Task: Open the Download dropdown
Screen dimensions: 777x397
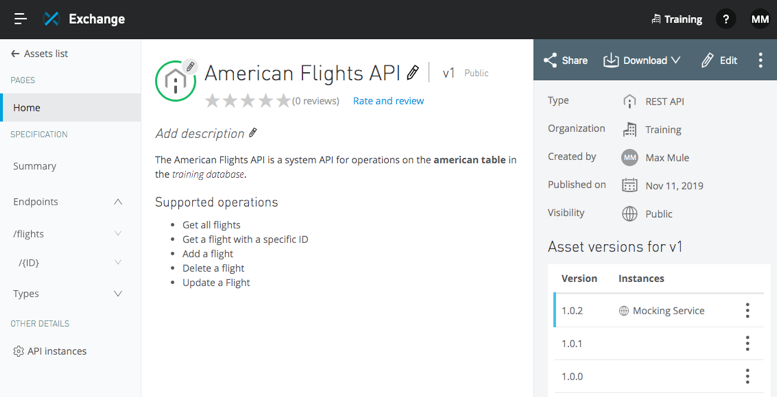Action: [642, 60]
